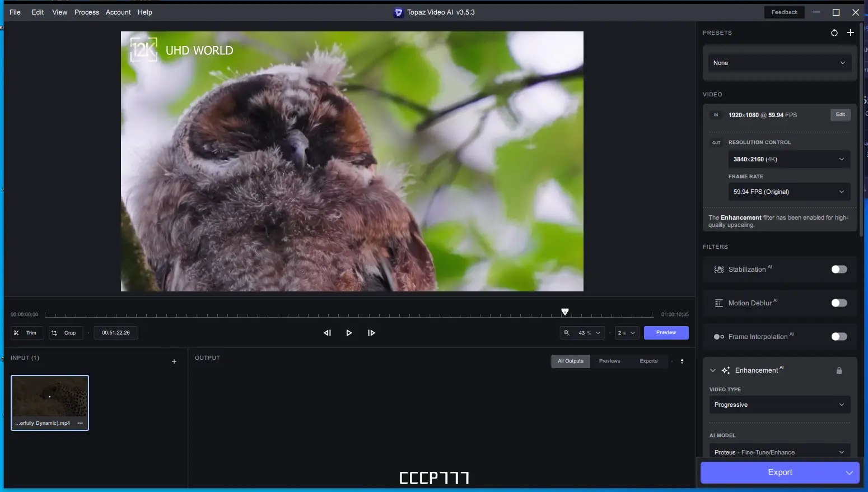Click the timeline playhead marker
The width and height of the screenshot is (868, 492).
pyautogui.click(x=565, y=312)
